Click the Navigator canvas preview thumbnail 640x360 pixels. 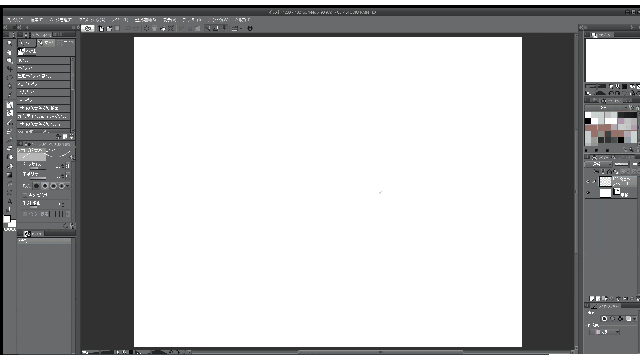click(612, 60)
